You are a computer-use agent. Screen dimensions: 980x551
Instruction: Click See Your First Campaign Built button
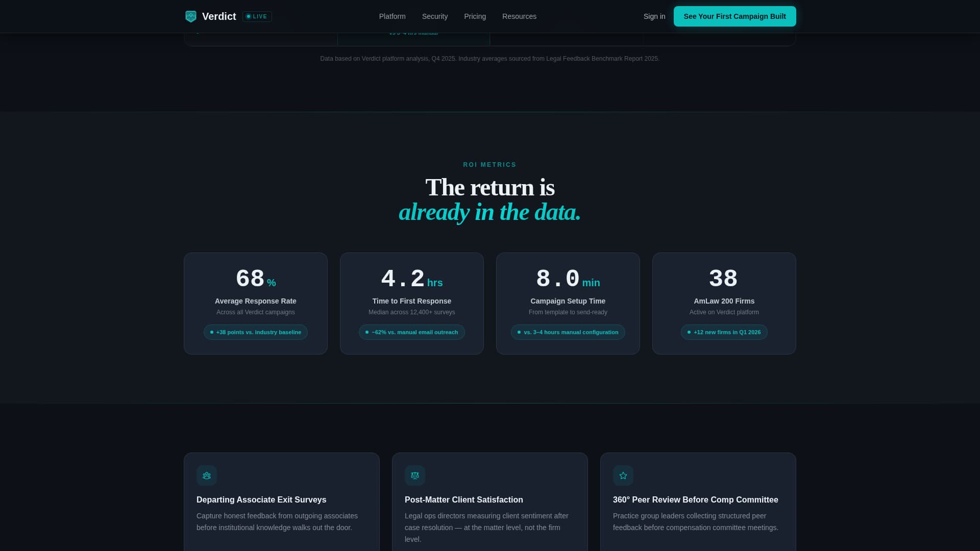coord(734,16)
